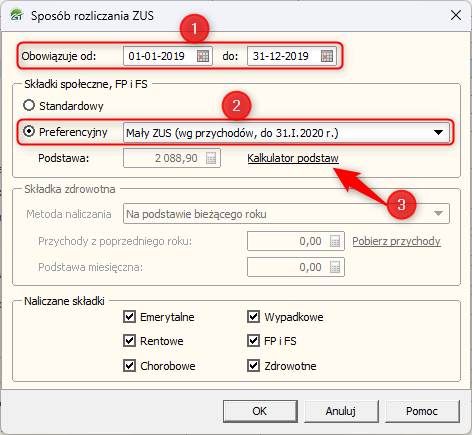Viewport: 472px width, 435px height.
Task: Click the Podstawa value field 2 088,90
Action: point(172,158)
